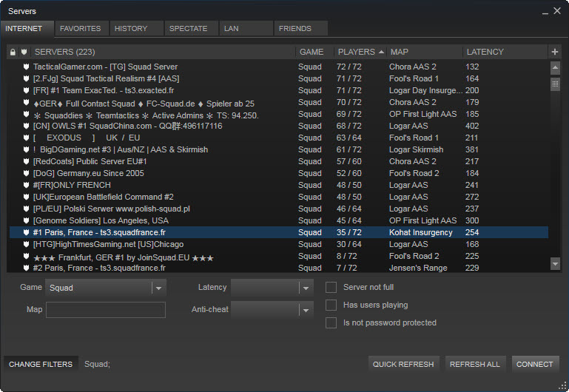Click the window resize grip corner
The image size is (569, 392).
564,387
